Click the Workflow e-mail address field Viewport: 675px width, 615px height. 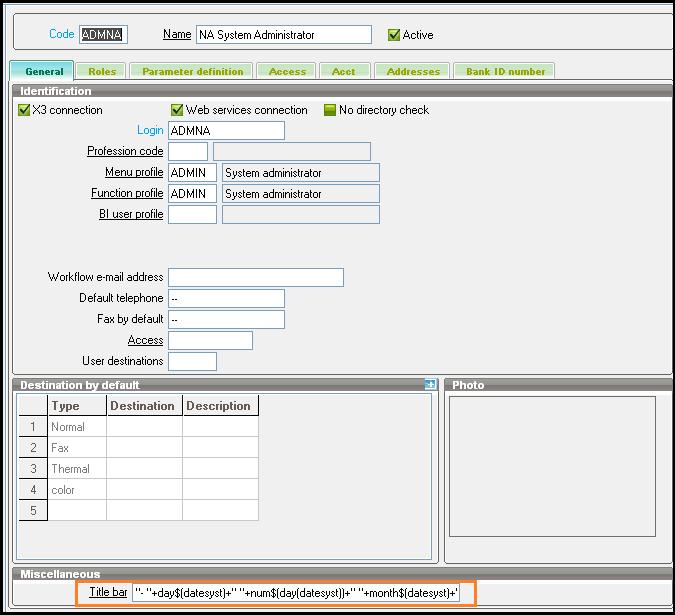[256, 277]
